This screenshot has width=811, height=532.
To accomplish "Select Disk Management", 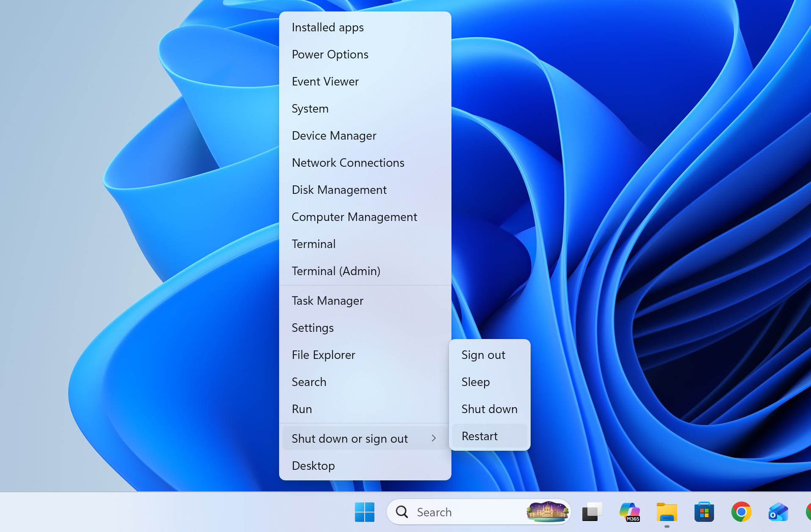I will click(339, 190).
